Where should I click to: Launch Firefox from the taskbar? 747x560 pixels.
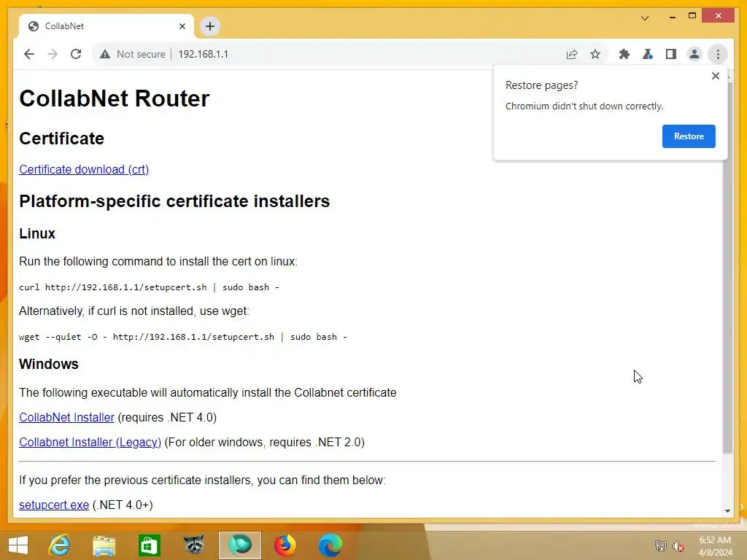click(285, 545)
